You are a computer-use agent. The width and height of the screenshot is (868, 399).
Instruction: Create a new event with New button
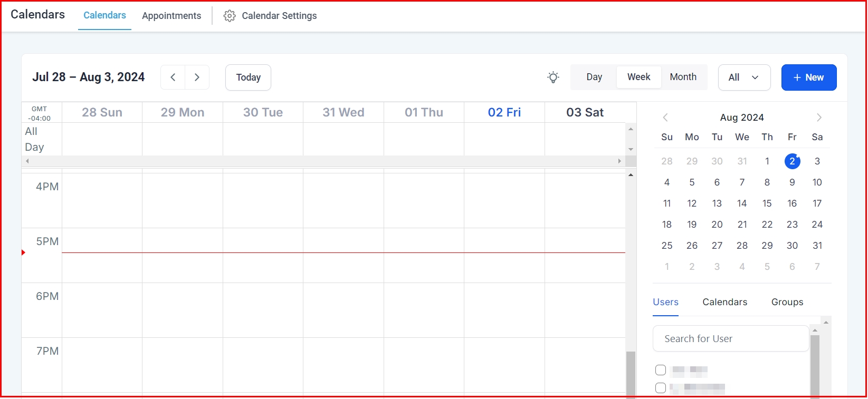pos(808,77)
